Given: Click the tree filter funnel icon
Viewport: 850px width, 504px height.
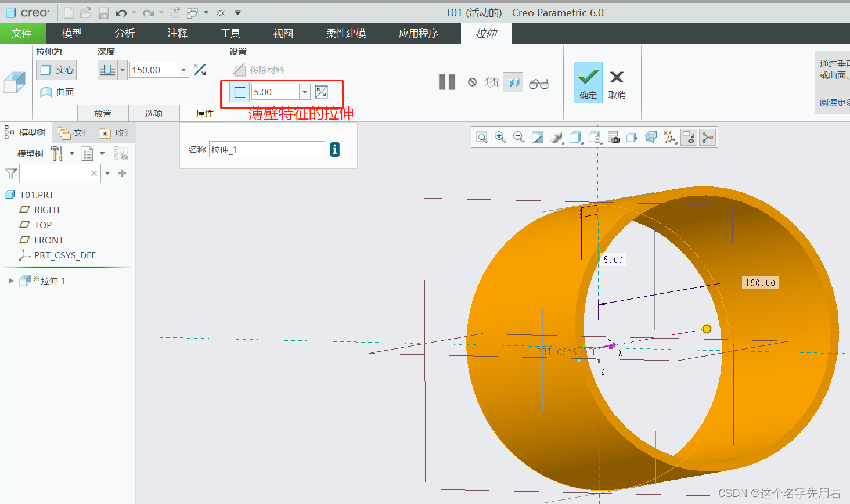Looking at the screenshot, I should (x=10, y=174).
